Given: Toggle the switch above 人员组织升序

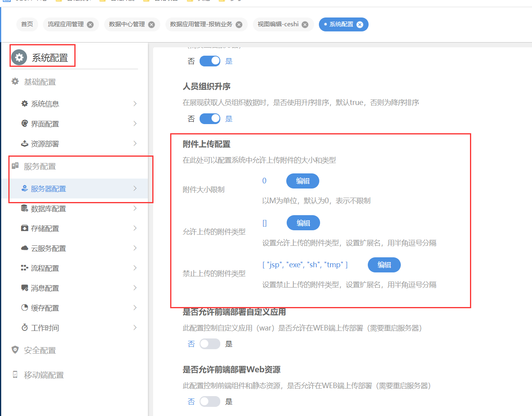Looking at the screenshot, I should pyautogui.click(x=210, y=61).
